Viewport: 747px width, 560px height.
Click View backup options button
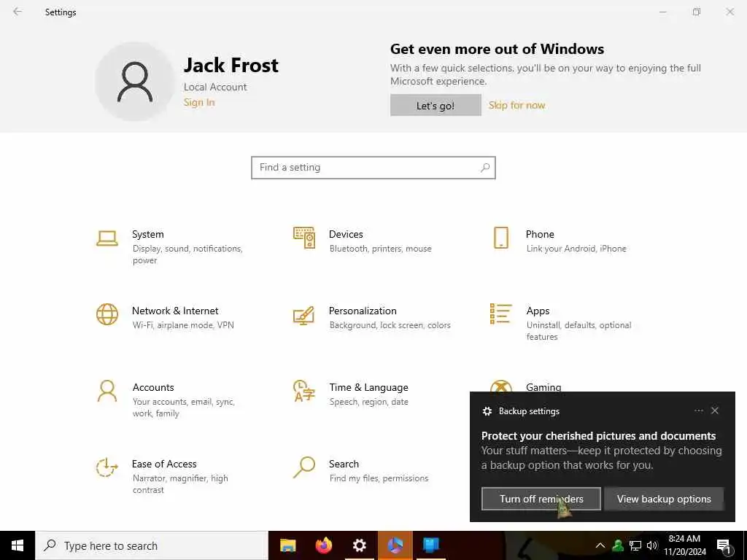point(664,499)
